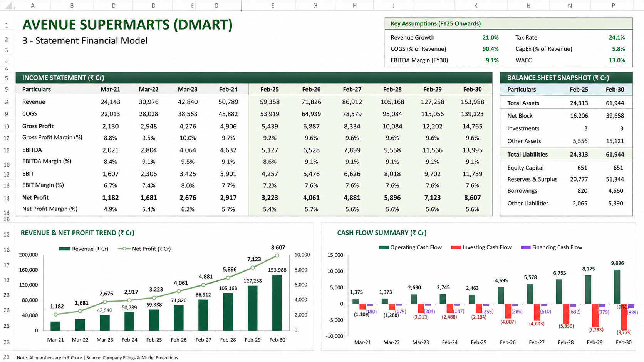Click the AVENUE SUPERMARTS (DMART) title cell
Screen dimensions: 644x362
click(x=127, y=25)
